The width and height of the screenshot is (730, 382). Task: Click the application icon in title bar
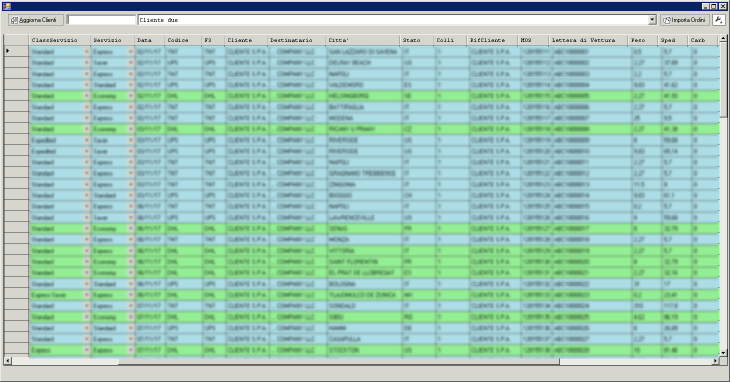click(7, 6)
